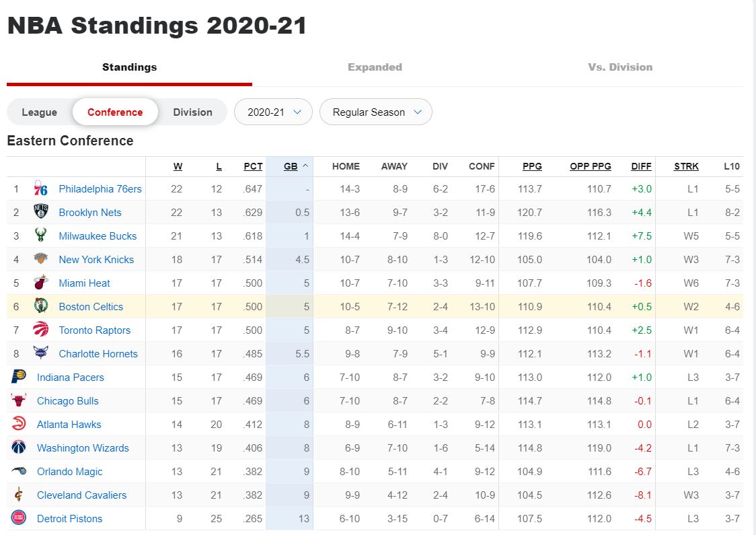Click the Orlando Magic team logo
Viewport: 756px width, 535px height.
click(19, 471)
